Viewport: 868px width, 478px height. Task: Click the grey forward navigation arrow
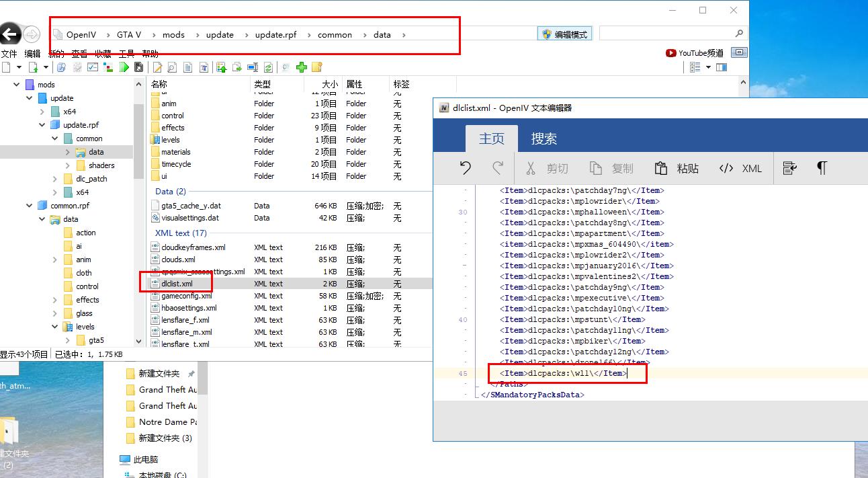(31, 34)
